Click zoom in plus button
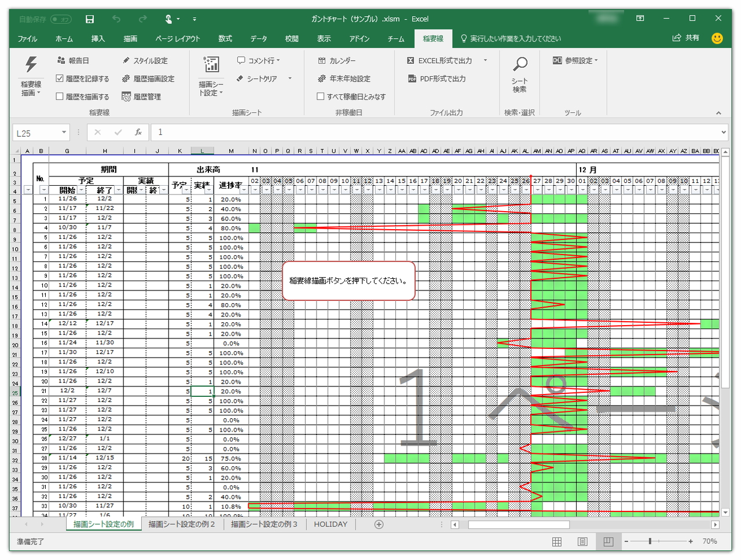741x560 pixels. (x=691, y=541)
